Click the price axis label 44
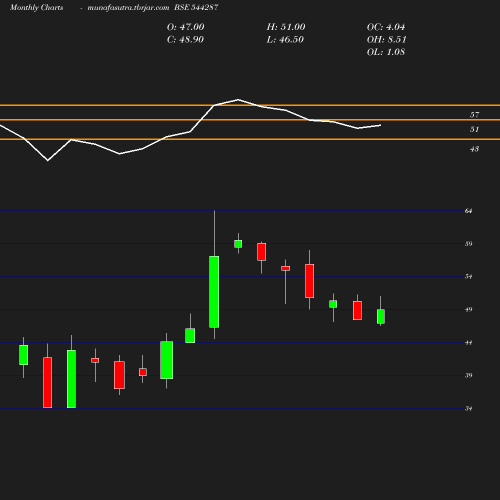 pos(468,343)
